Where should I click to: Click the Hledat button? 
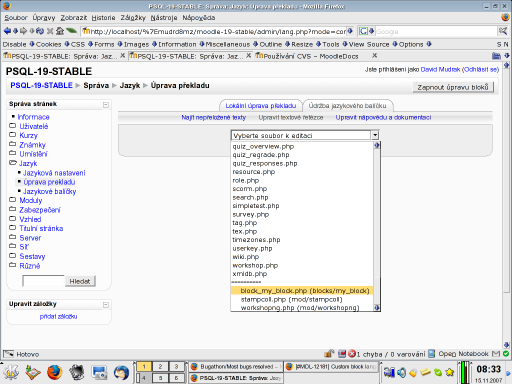(x=80, y=281)
